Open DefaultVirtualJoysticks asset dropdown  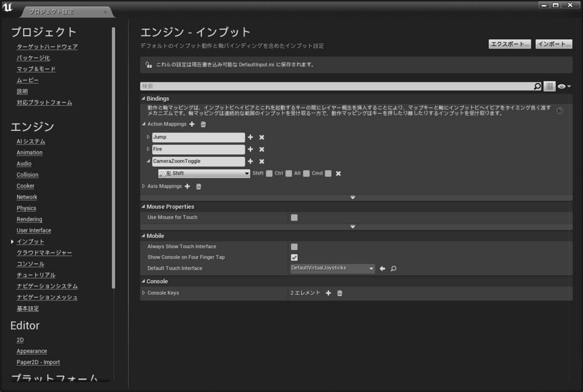tap(332, 269)
